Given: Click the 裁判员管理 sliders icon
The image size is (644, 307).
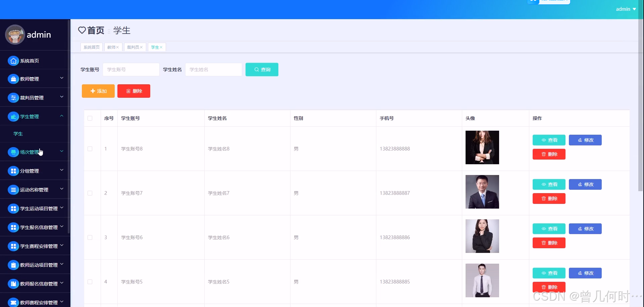Looking at the screenshot, I should click(13, 98).
